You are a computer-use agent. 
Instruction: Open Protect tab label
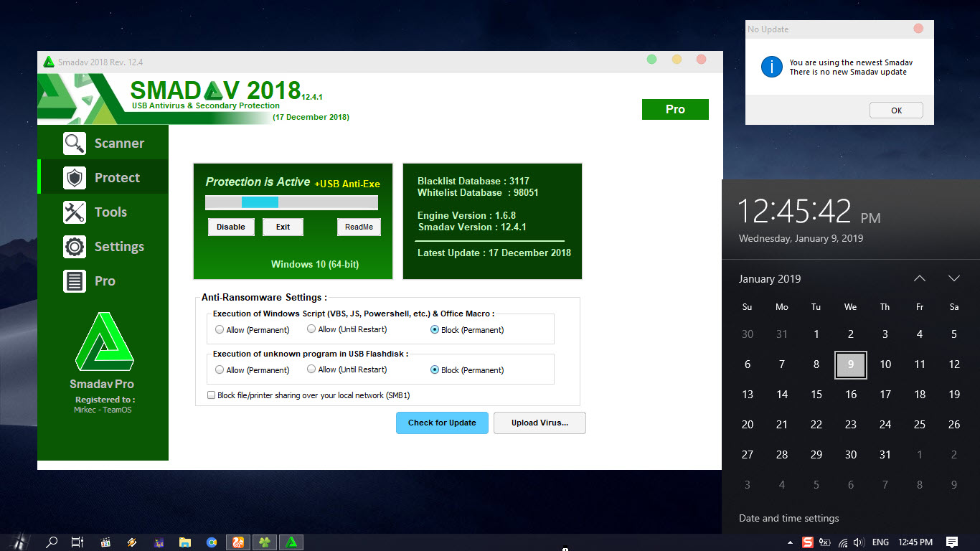[x=117, y=178]
